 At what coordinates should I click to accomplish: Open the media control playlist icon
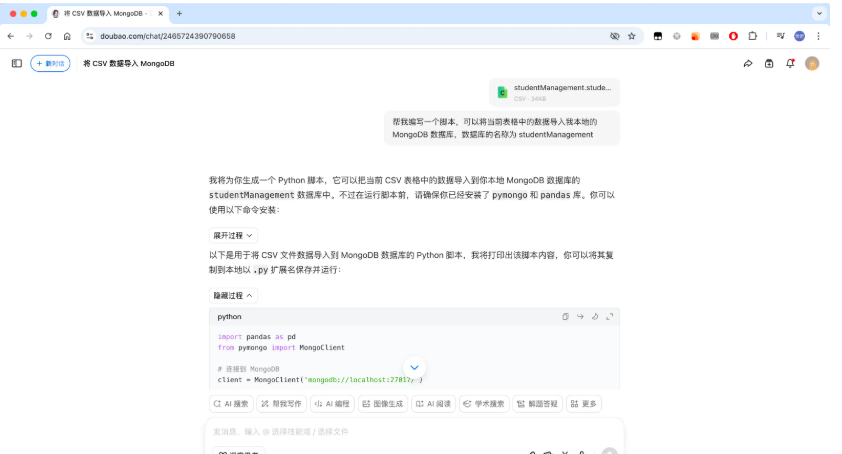pos(780,36)
